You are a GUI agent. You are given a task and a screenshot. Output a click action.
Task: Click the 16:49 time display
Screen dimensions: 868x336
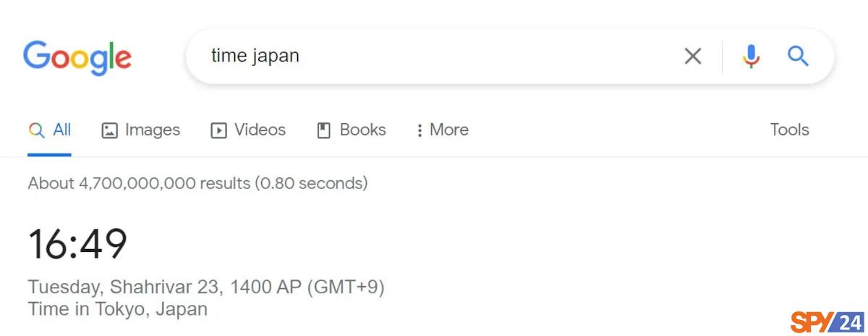78,244
